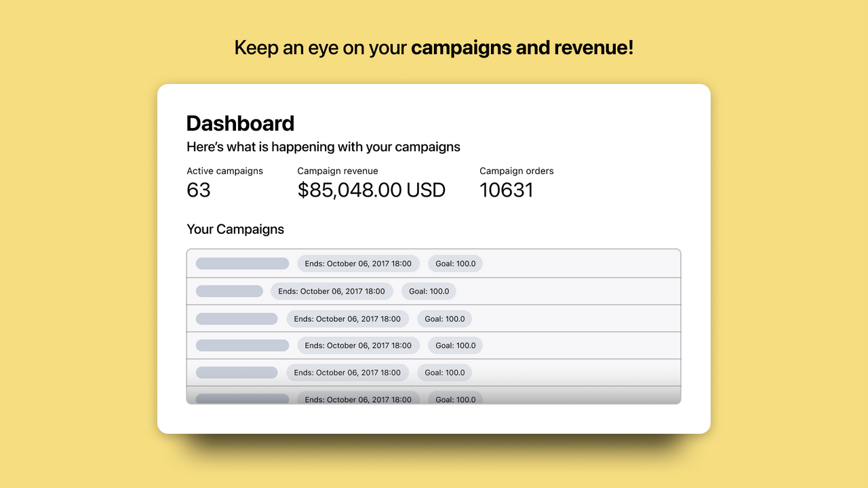Open the Campaign revenue figure $85,048.00 USD

[372, 190]
